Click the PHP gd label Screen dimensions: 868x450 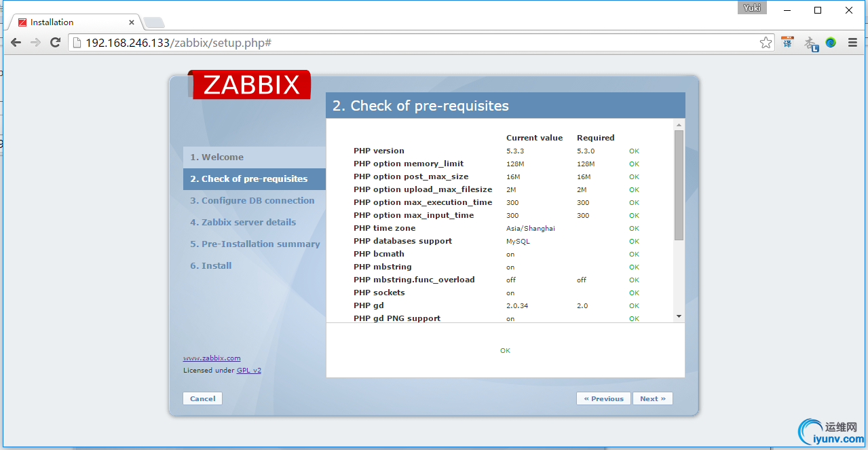coord(369,305)
